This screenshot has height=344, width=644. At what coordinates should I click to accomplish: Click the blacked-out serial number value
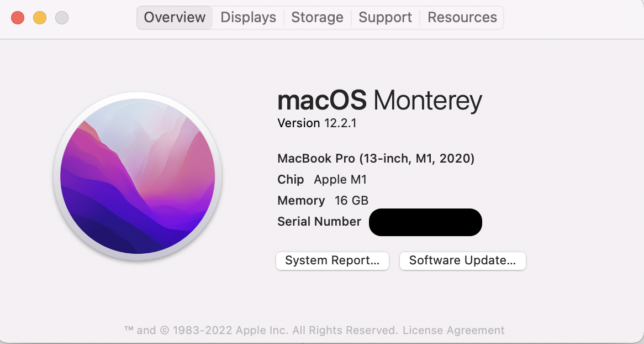[x=425, y=222]
